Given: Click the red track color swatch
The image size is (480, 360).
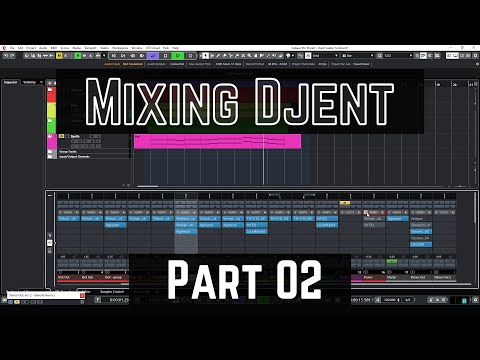Looking at the screenshot, I should (x=52, y=95).
